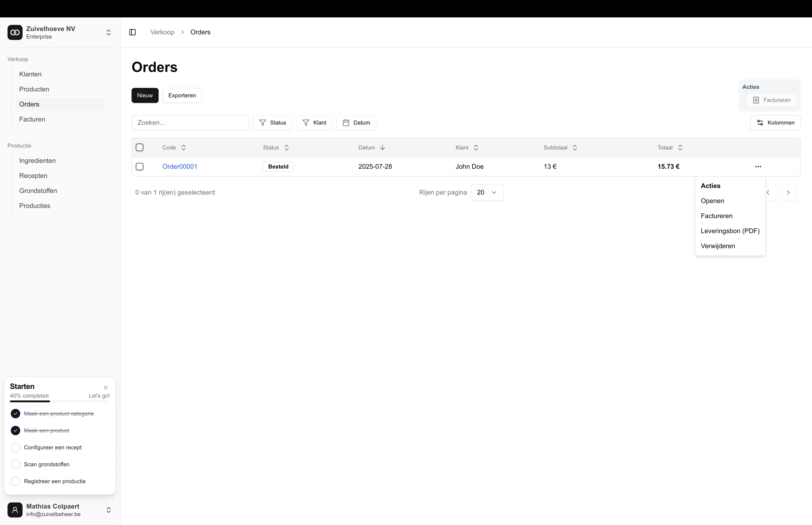Toggle checked 'Maak een product categorie' step
This screenshot has width=812, height=525.
tap(15, 414)
